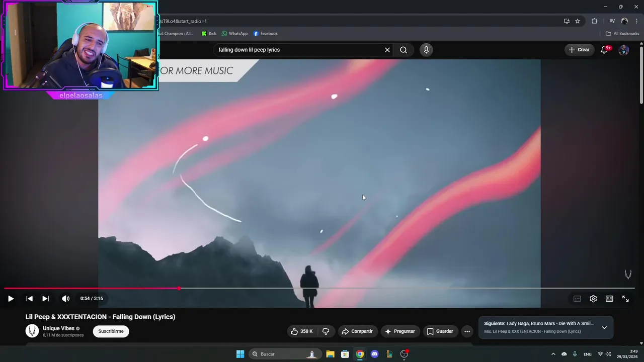This screenshot has width=644, height=362.
Task: Open the Chrome profile avatar
Action: tap(624, 21)
